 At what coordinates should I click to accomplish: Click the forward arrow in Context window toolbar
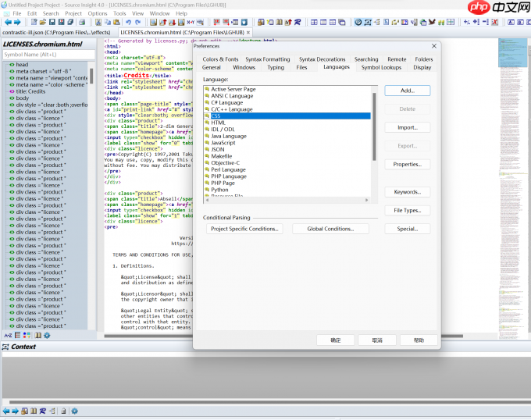15,411
